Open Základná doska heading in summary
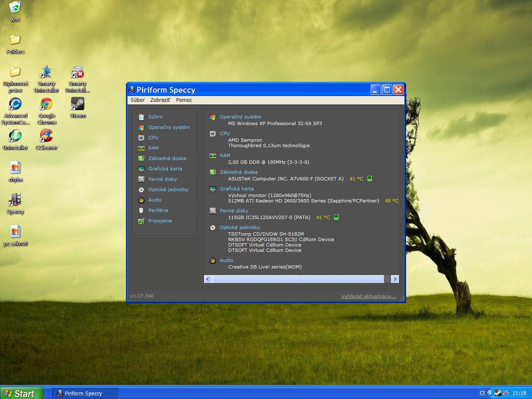 (x=239, y=172)
